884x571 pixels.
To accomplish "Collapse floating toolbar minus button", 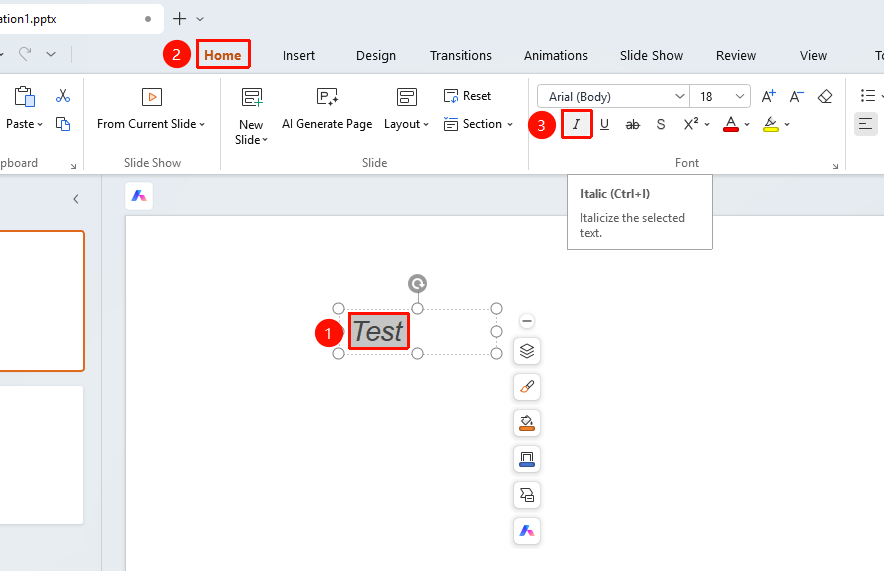I will tap(527, 321).
